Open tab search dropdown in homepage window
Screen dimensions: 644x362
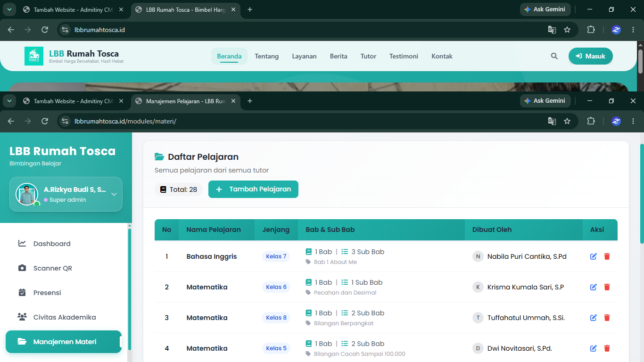(9, 9)
